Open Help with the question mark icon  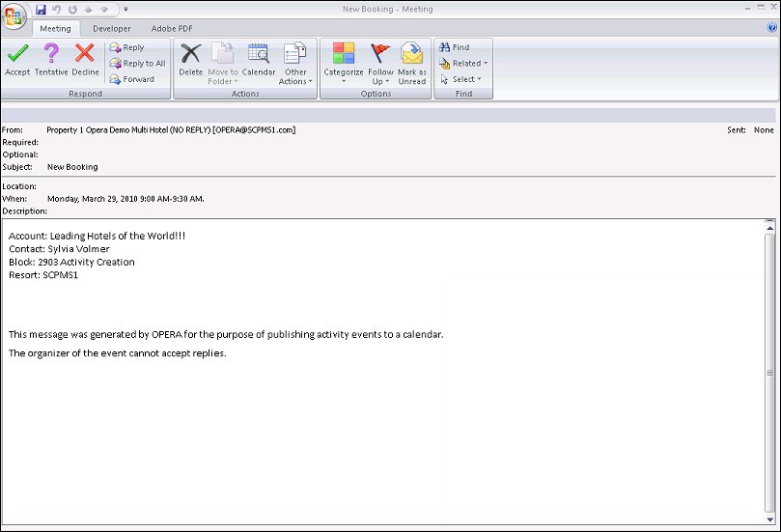click(772, 28)
